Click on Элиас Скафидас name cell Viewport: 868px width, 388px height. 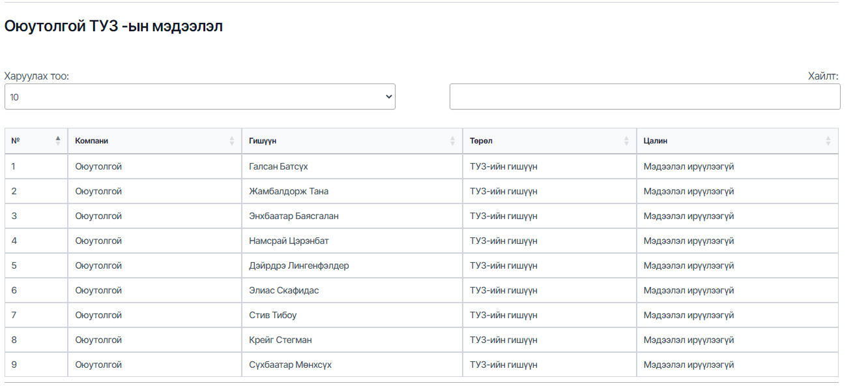tap(284, 291)
